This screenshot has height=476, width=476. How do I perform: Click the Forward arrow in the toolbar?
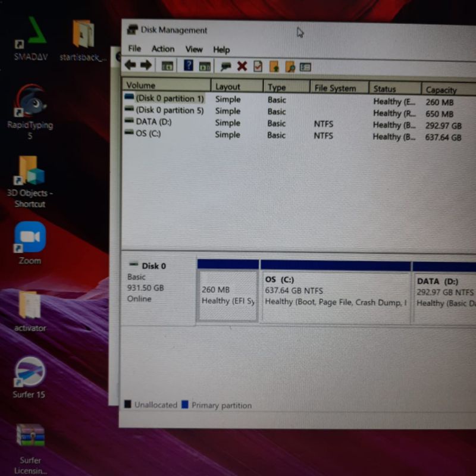145,65
